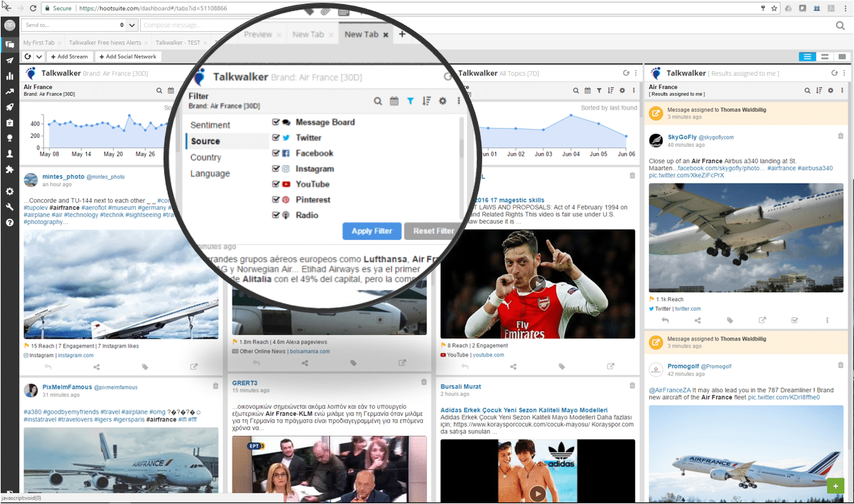Image resolution: width=854 pixels, height=504 pixels.
Task: Click the owl profile avatar
Action: point(9,25)
